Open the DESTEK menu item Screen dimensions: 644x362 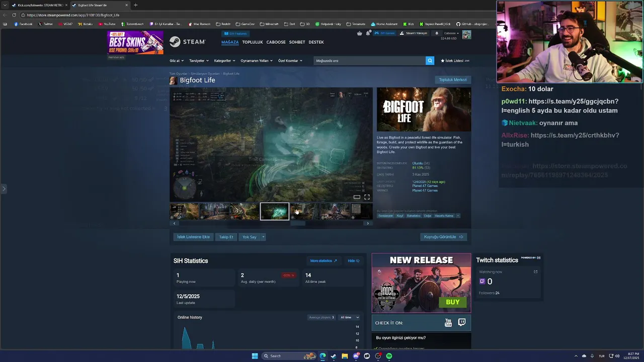click(316, 42)
